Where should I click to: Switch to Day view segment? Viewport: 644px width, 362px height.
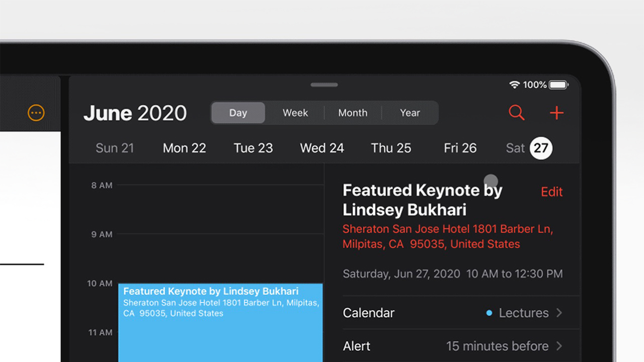(238, 113)
